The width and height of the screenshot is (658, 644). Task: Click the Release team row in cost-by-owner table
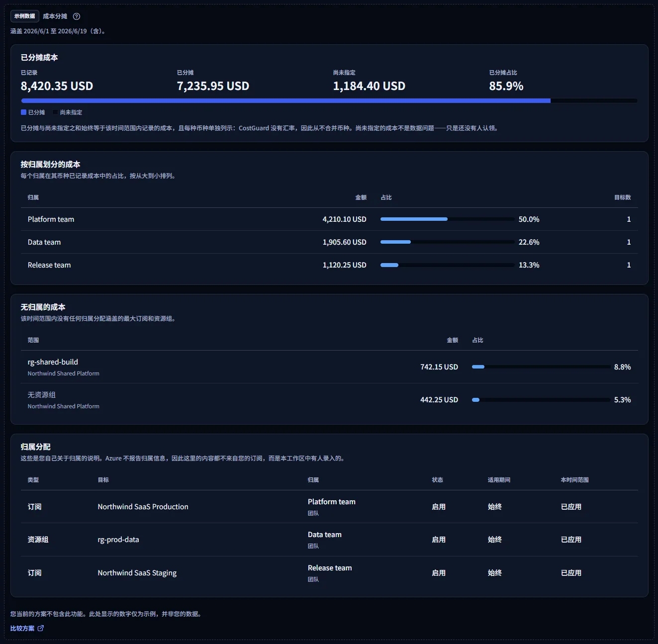(x=329, y=265)
